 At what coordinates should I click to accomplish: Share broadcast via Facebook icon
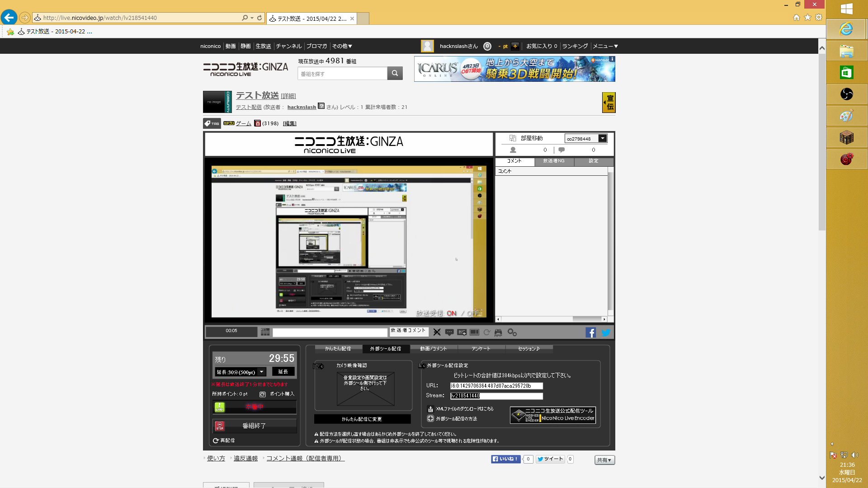pyautogui.click(x=590, y=333)
